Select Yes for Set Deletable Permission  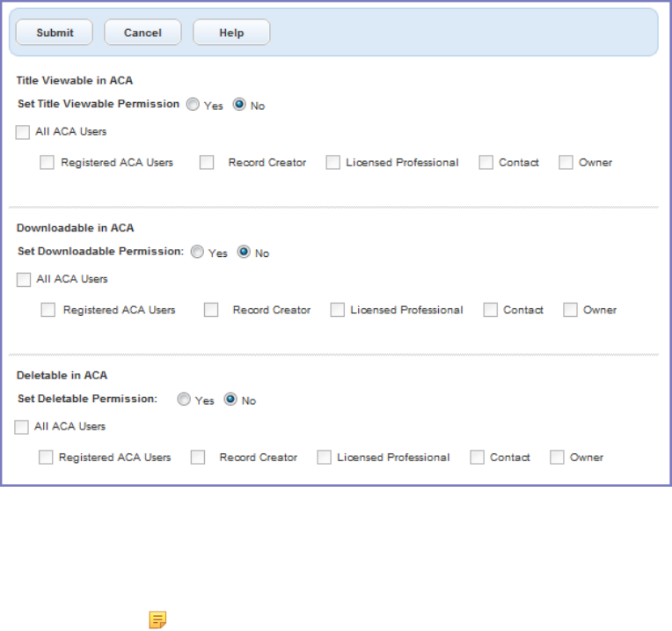[x=184, y=399]
